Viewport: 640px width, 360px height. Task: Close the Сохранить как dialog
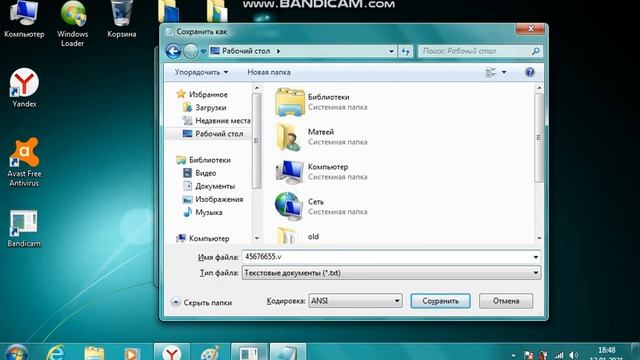point(530,29)
